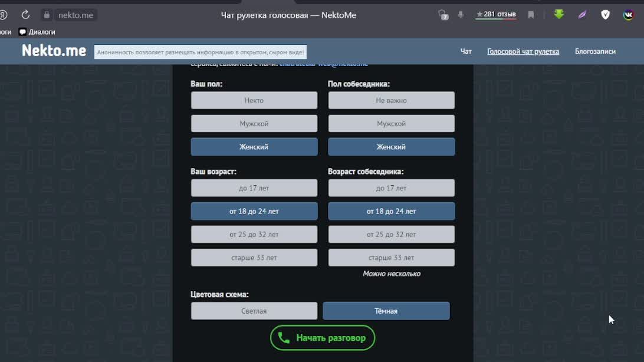Choose your age старше 33 лет
The image size is (644, 362).
pos(254,258)
